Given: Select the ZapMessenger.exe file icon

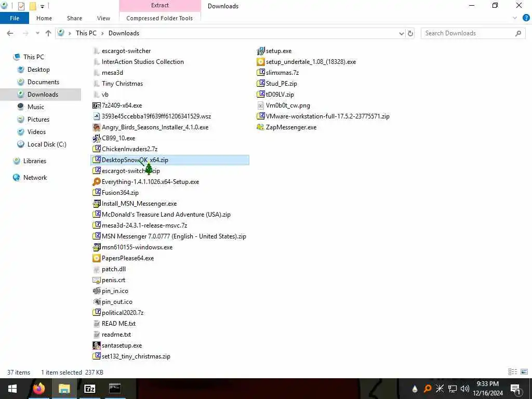Looking at the screenshot, I should [261, 127].
